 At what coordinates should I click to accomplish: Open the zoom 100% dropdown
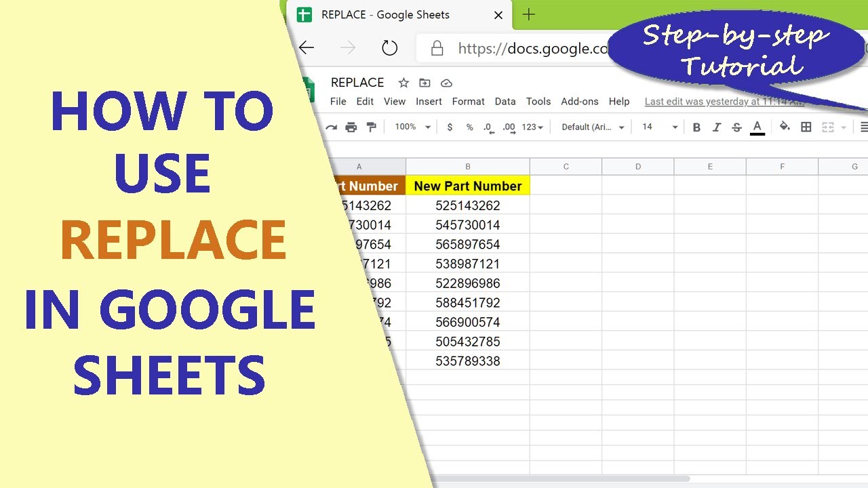tap(413, 127)
